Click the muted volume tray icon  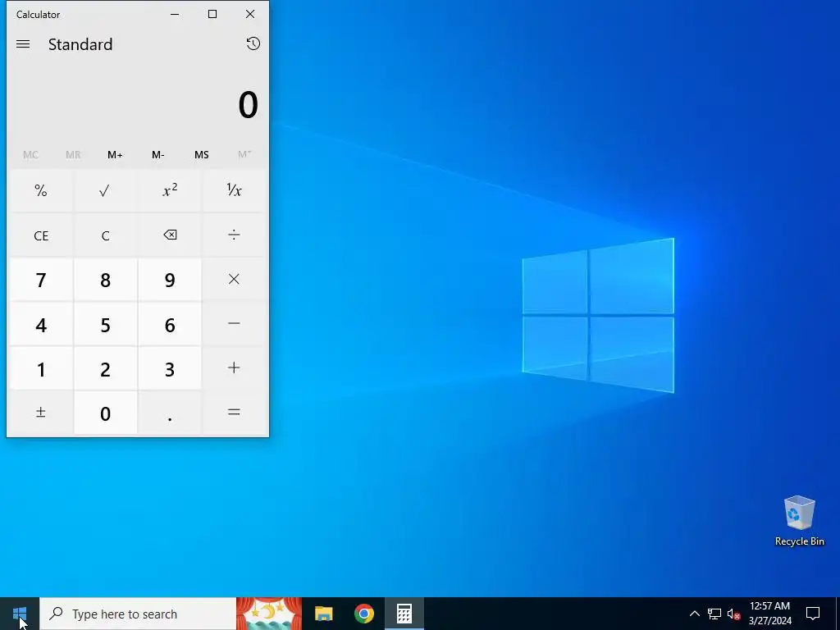coord(733,614)
